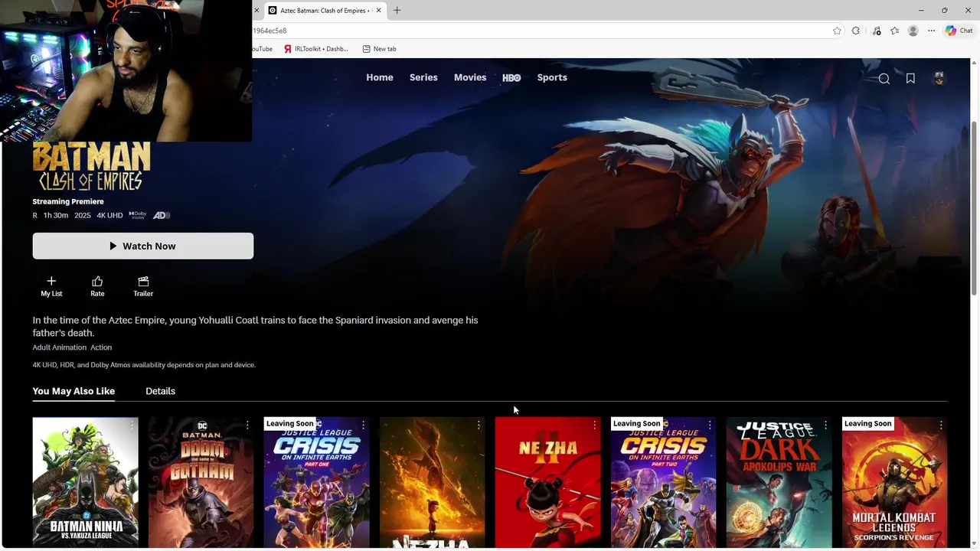This screenshot has width=980, height=551.
Task: Click Leaving Soon badge on Crisis Part One
Action: pos(290,423)
